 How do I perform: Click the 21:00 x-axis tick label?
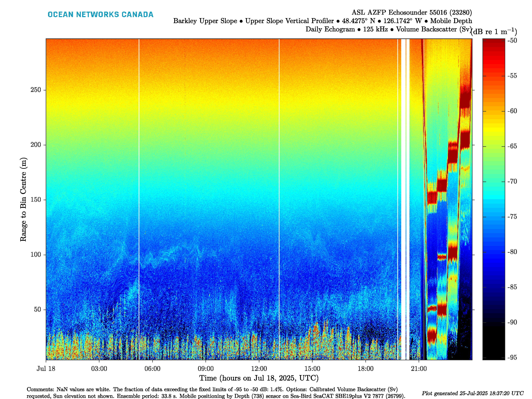(419, 369)
